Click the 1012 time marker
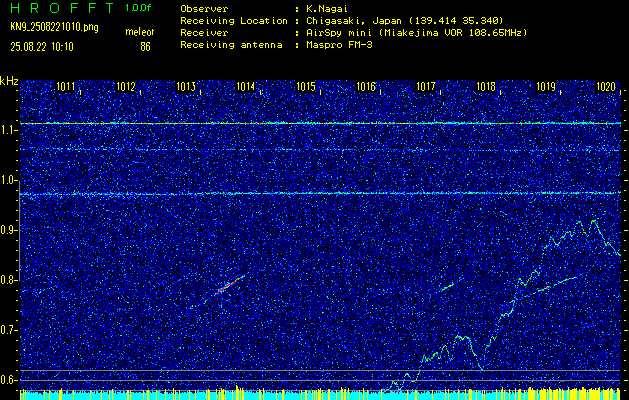 (x=126, y=87)
